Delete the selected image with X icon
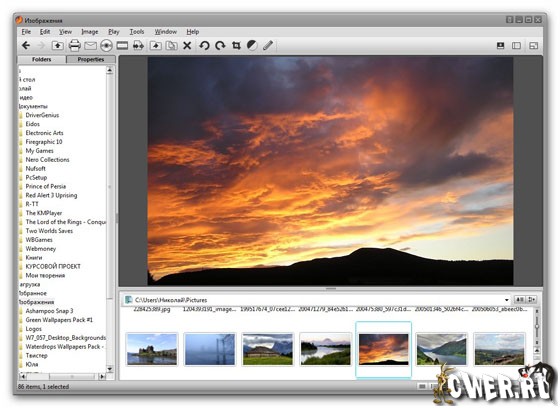 (x=187, y=45)
